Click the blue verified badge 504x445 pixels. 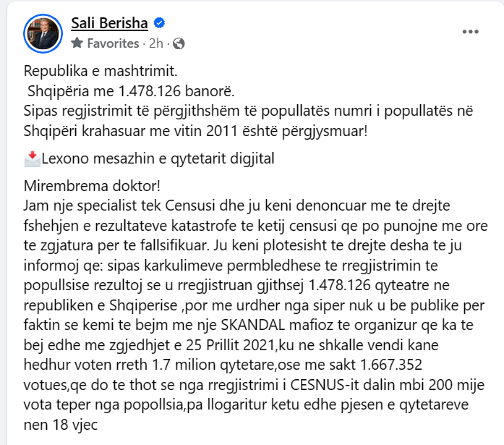[x=160, y=25]
